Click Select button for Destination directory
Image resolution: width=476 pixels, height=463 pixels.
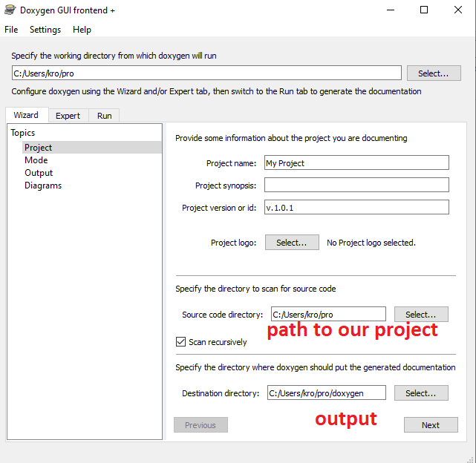point(421,393)
